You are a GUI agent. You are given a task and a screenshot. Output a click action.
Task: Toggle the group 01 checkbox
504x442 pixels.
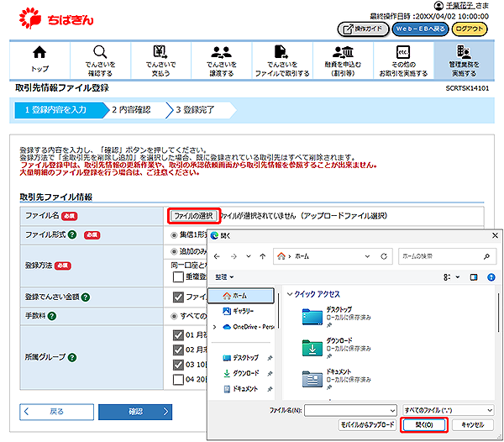click(178, 335)
